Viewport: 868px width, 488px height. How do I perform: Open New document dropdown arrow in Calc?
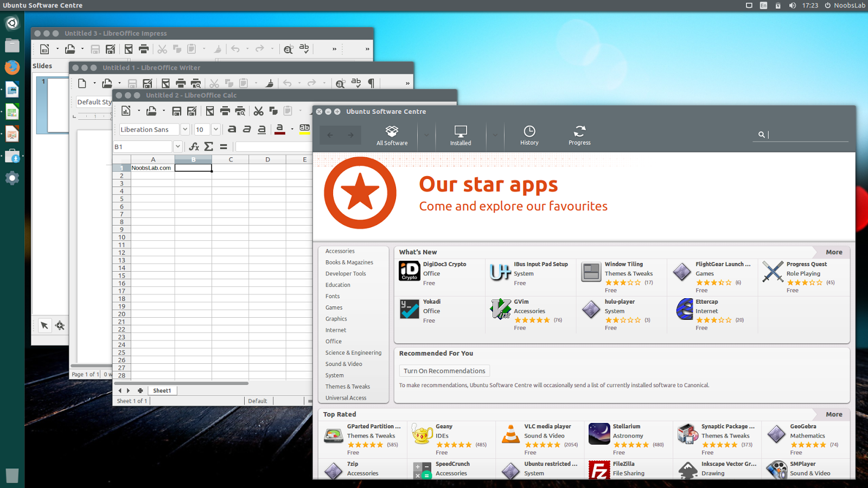tap(139, 111)
